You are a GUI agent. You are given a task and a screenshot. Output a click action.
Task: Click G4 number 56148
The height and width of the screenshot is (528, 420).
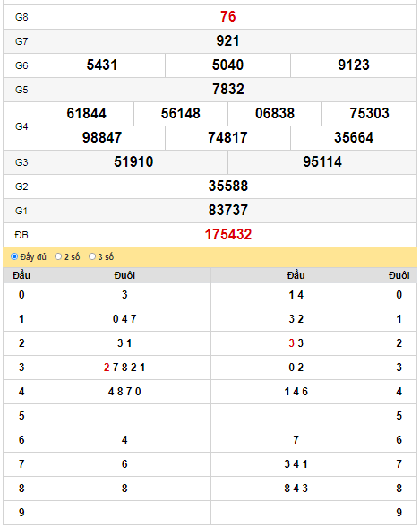pyautogui.click(x=181, y=114)
